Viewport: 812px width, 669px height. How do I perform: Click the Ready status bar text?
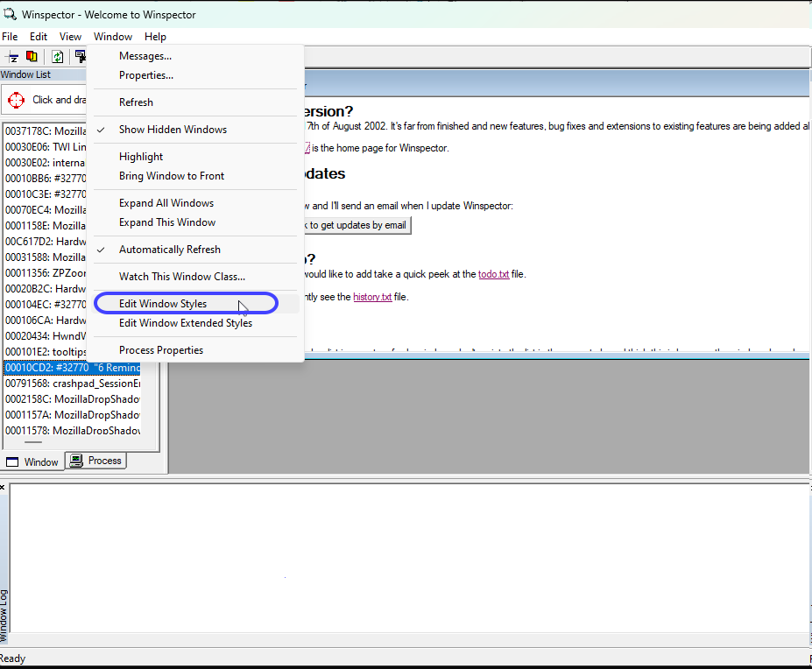click(x=12, y=658)
